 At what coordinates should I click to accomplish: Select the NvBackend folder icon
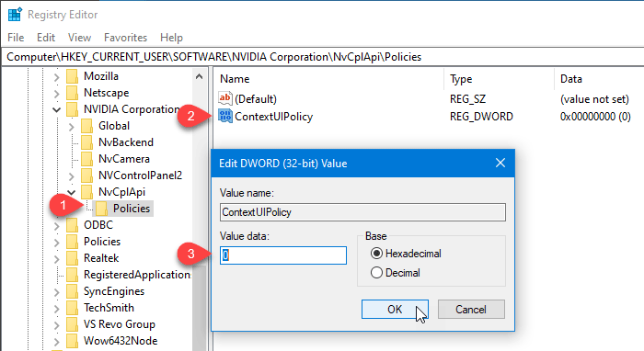87,142
